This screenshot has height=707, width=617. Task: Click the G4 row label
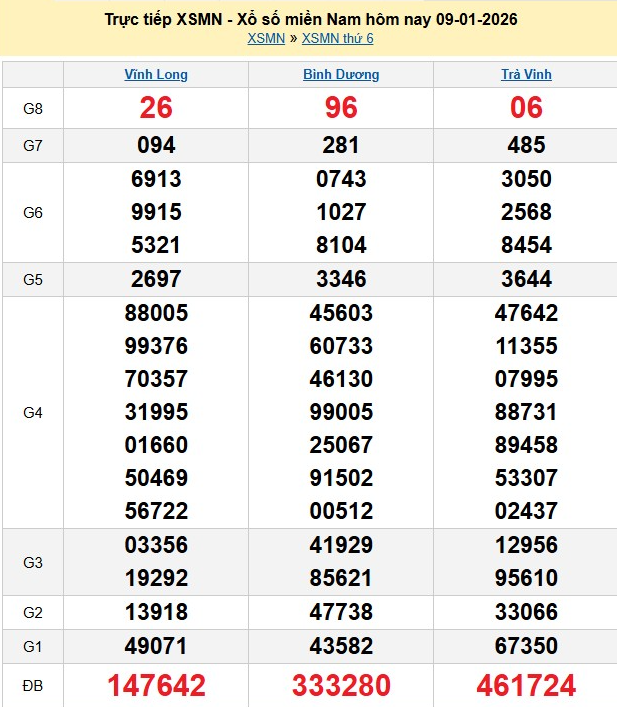tap(33, 412)
